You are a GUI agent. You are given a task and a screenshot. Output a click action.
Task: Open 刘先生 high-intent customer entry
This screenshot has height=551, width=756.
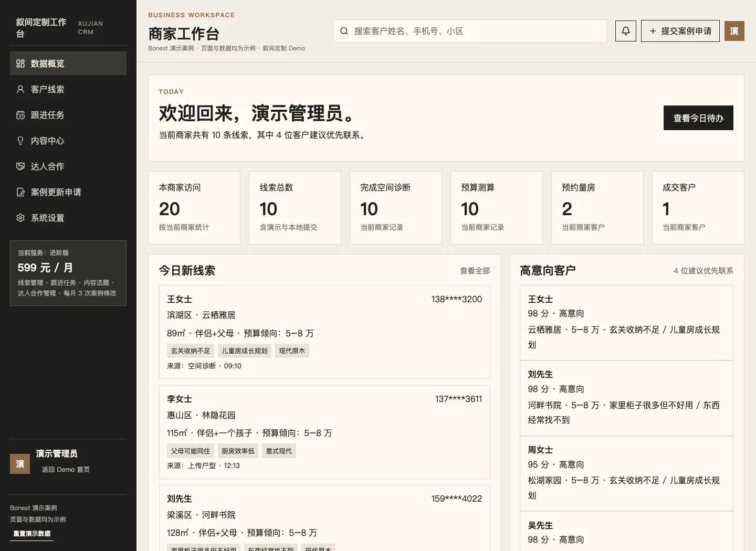[626, 398]
